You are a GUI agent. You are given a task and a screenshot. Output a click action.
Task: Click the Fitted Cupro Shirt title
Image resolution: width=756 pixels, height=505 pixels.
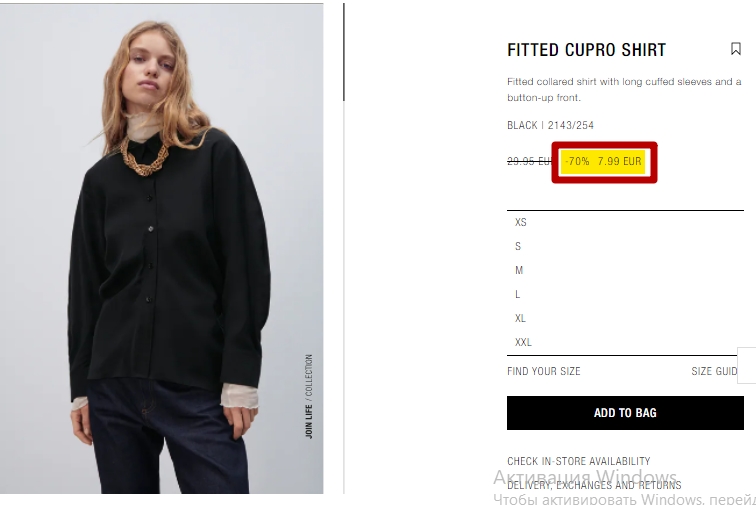point(586,50)
